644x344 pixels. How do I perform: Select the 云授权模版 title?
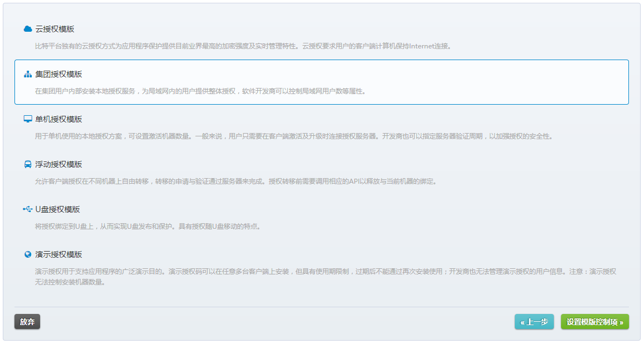coord(55,29)
